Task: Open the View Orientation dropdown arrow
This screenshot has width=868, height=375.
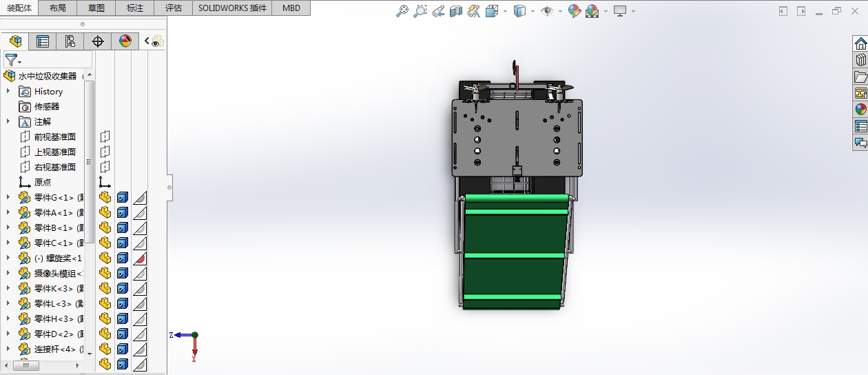Action: pos(505,11)
